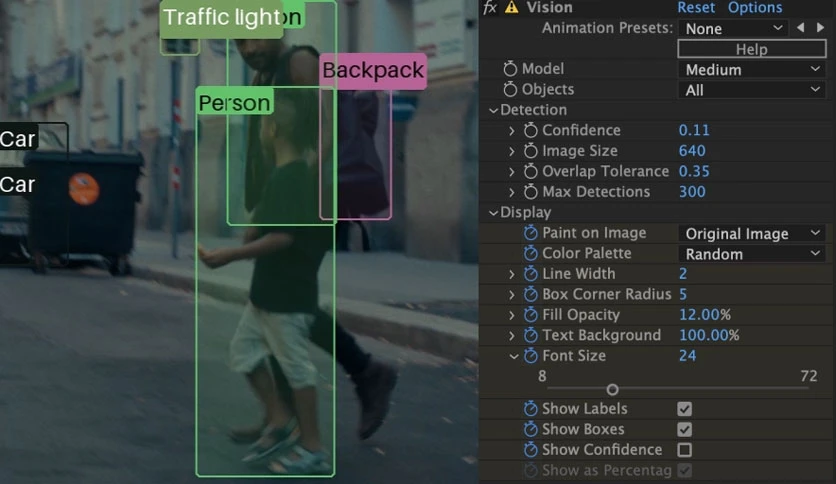Toggle the fx effect switch for Vision
Screen dimensions: 836x484
pos(489,7)
